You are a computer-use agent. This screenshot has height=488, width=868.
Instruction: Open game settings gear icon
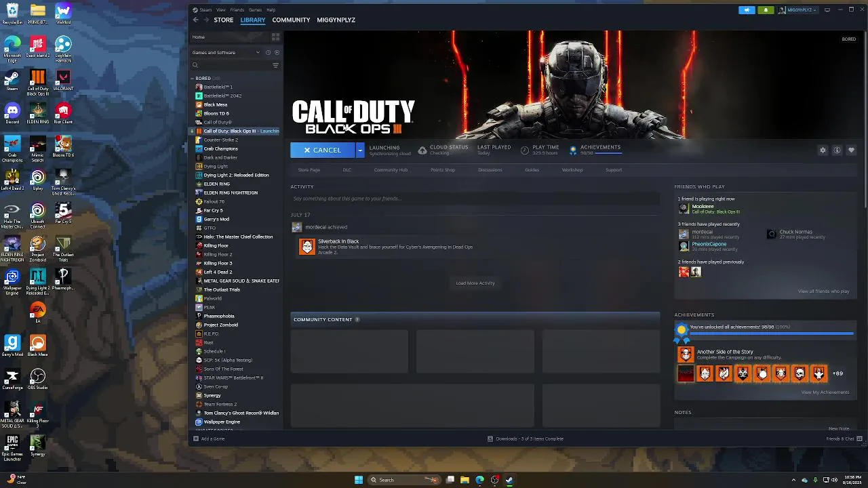(x=823, y=150)
